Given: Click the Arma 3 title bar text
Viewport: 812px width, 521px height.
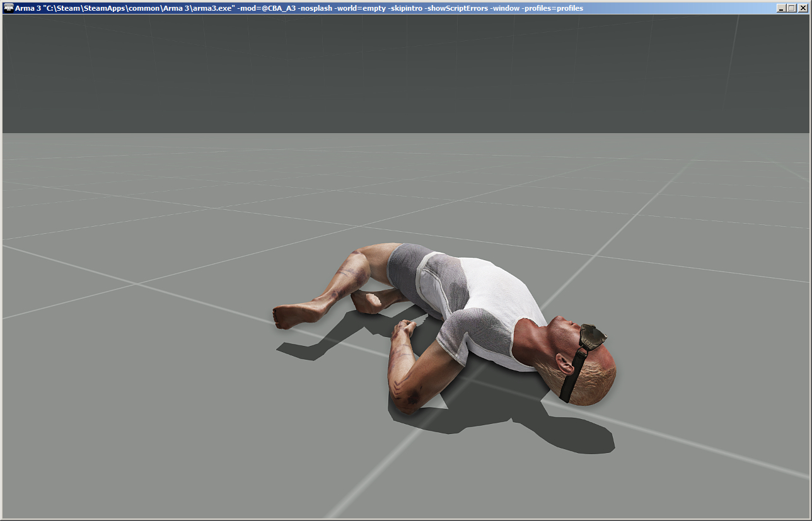Looking at the screenshot, I should (x=299, y=8).
